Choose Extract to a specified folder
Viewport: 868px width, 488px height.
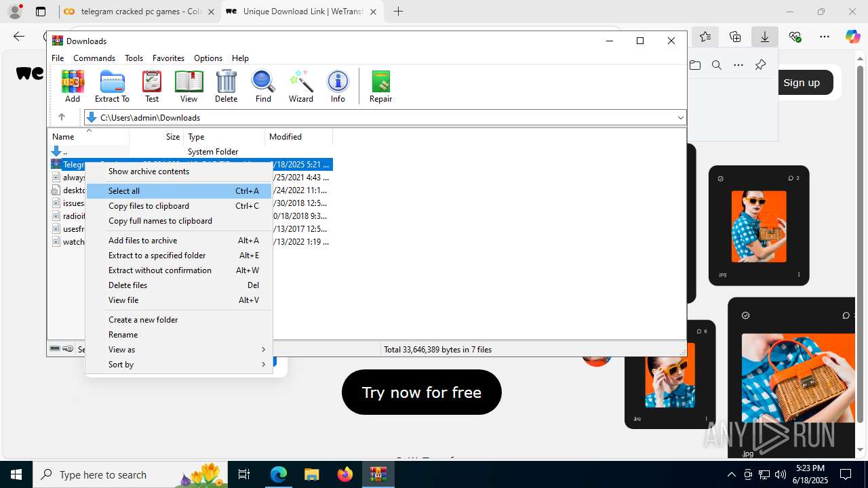pos(179,256)
